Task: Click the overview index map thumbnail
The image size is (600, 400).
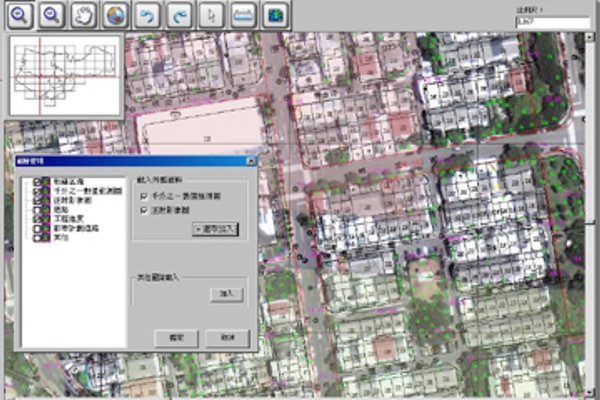Action: point(65,75)
